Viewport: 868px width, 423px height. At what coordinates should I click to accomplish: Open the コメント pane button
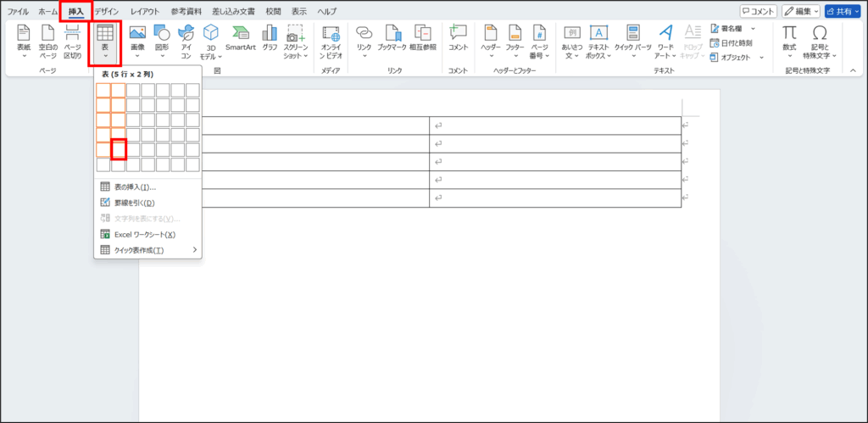pos(759,11)
